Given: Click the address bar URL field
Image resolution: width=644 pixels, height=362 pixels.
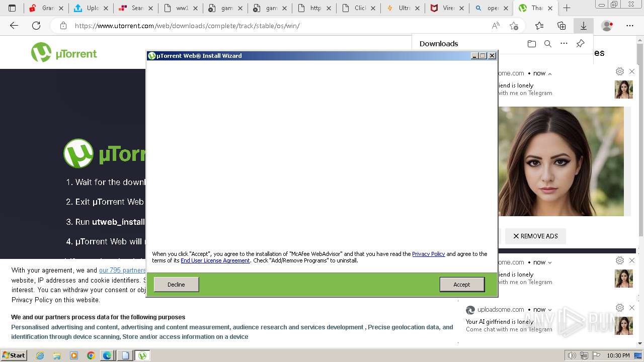Looking at the screenshot, I should coord(282,26).
